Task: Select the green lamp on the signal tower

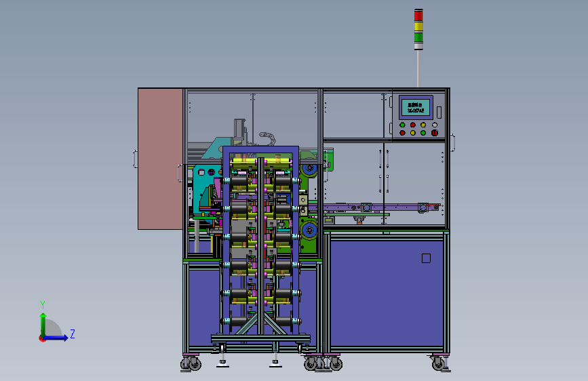Action: coord(418,37)
